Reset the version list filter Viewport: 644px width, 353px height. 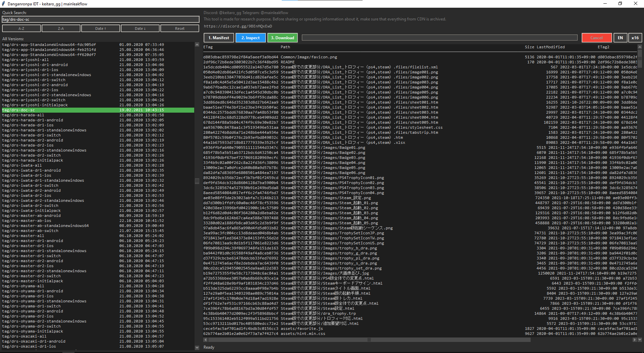180,28
